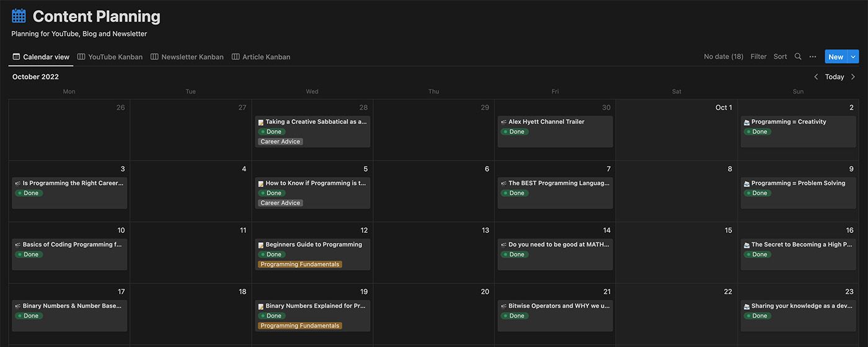The height and width of the screenshot is (347, 868).
Task: Go to previous month arrow
Action: (816, 77)
